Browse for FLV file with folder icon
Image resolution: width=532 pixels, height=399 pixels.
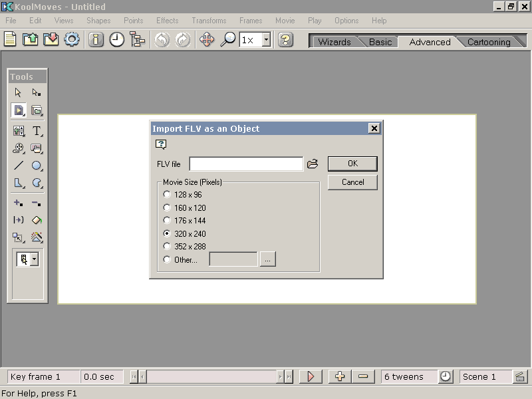(313, 164)
